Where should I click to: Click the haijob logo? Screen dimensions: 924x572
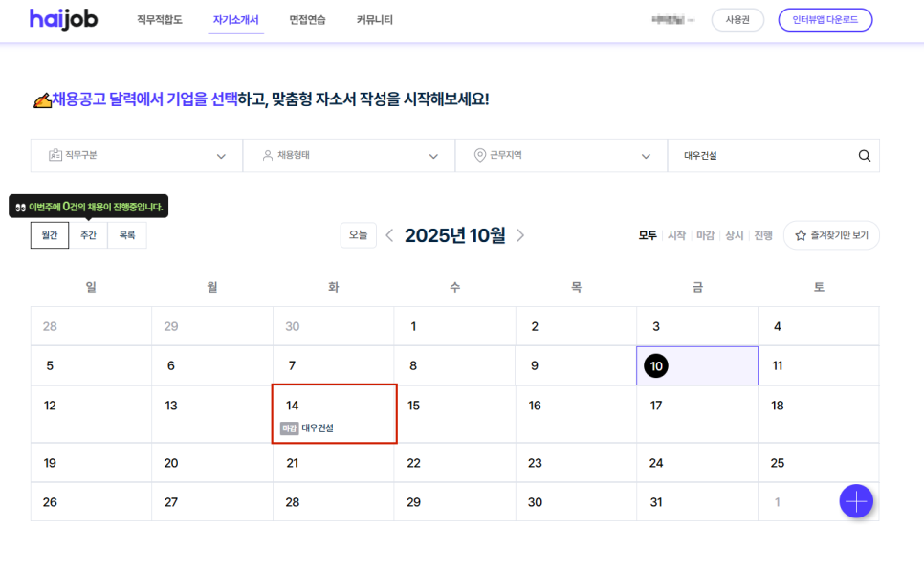click(x=63, y=19)
